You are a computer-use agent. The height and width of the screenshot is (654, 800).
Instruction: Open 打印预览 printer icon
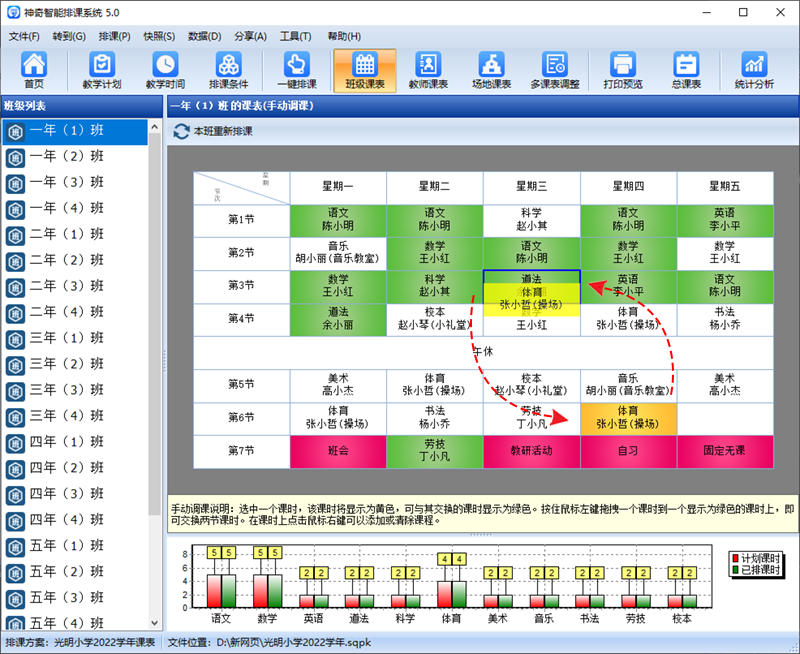pos(623,70)
